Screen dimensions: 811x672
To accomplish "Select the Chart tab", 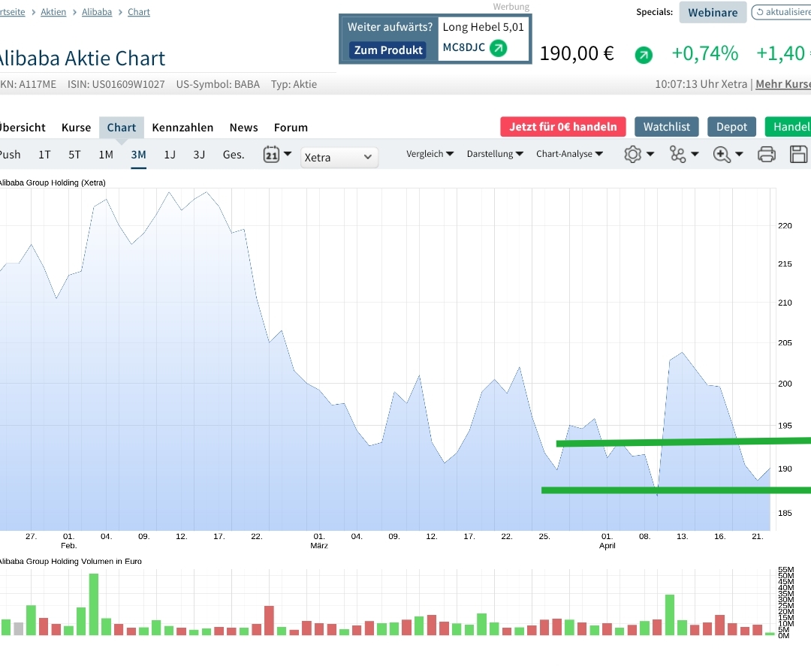I will pyautogui.click(x=122, y=127).
